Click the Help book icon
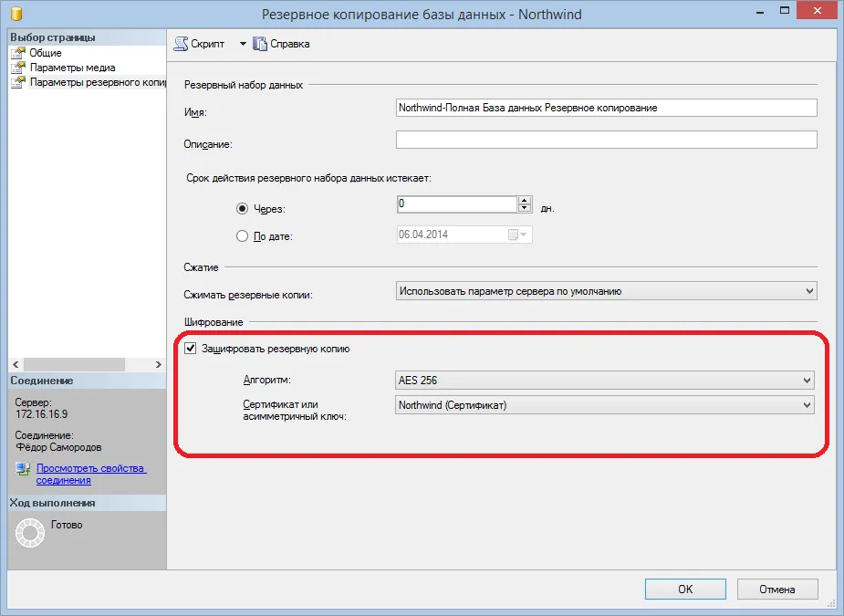 260,44
